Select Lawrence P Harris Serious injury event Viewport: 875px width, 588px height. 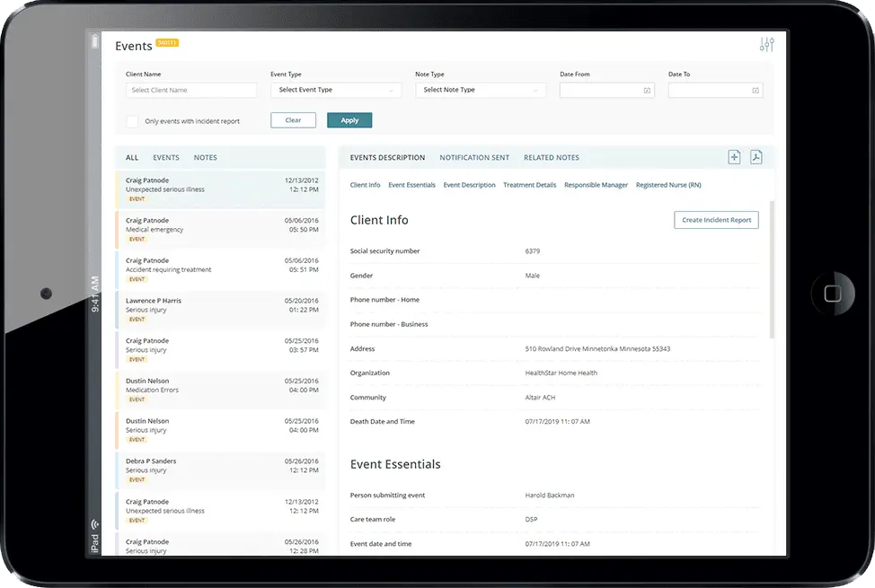pos(220,310)
